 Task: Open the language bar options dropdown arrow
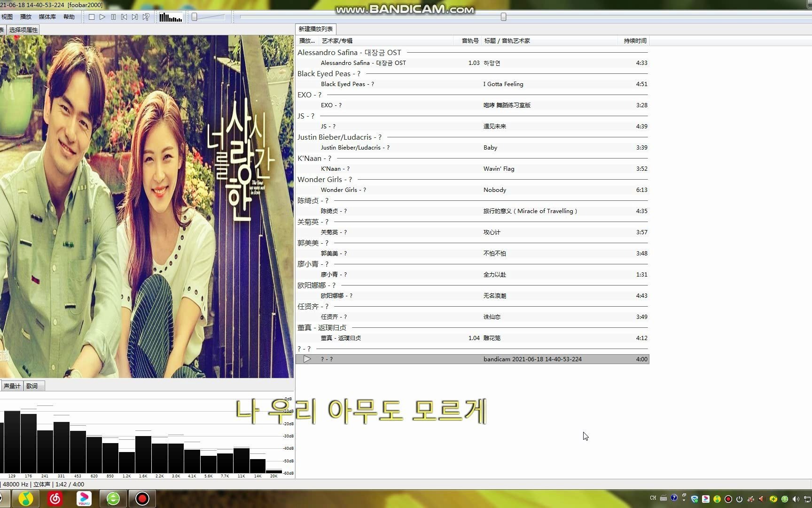click(x=684, y=500)
